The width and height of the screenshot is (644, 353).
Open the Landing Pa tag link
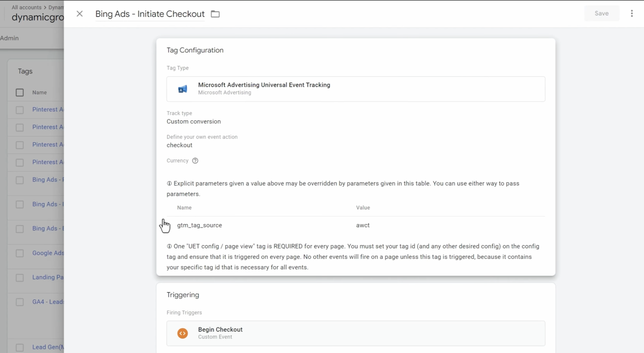48,277
